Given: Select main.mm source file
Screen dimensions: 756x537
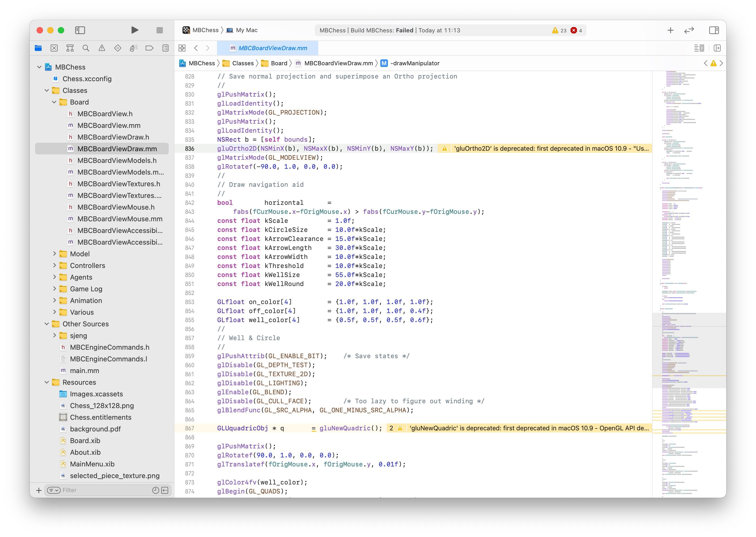Looking at the screenshot, I should 102,371.
